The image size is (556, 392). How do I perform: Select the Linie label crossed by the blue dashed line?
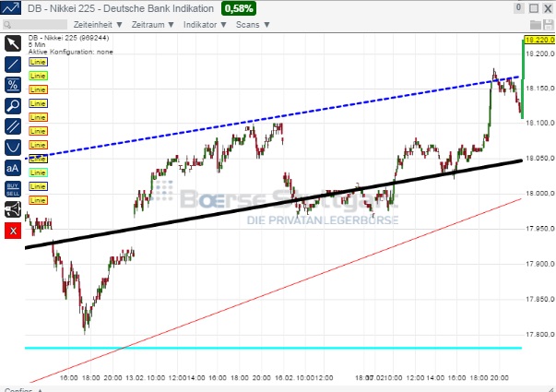click(38, 159)
